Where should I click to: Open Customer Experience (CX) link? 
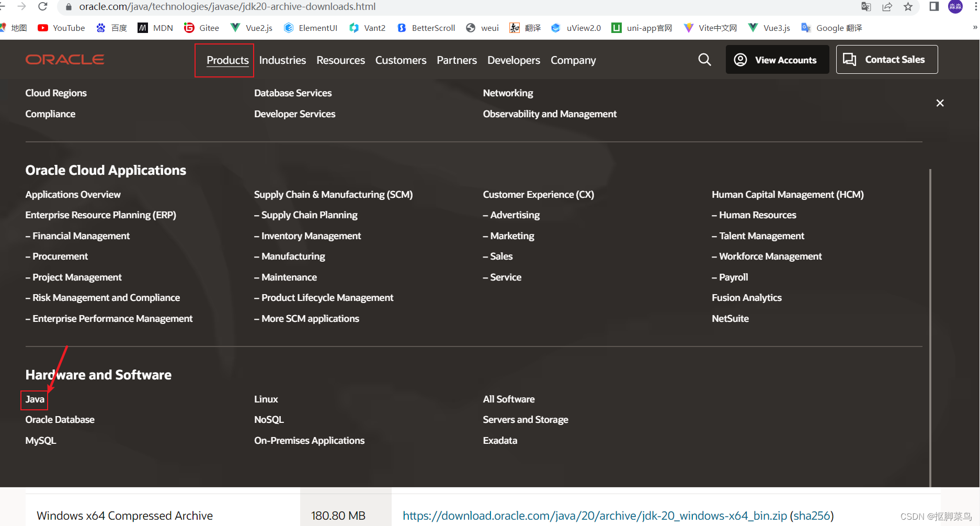(538, 195)
